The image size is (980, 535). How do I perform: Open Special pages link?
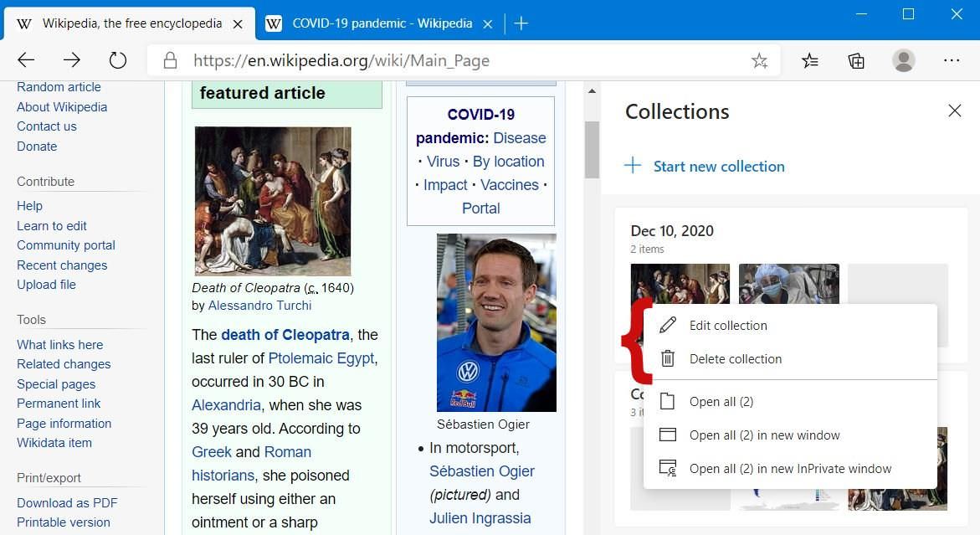coord(56,383)
